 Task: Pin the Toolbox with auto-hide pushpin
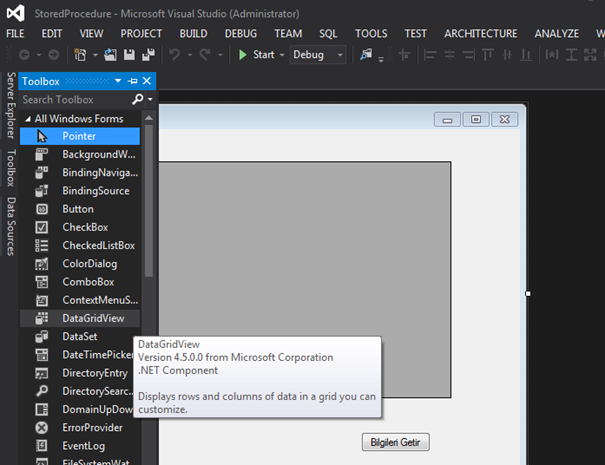coord(133,81)
